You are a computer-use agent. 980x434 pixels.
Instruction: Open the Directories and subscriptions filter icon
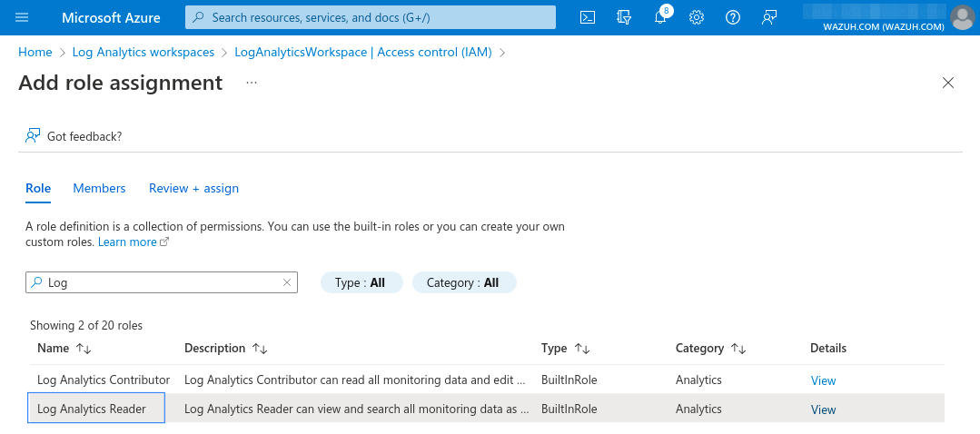click(x=624, y=17)
